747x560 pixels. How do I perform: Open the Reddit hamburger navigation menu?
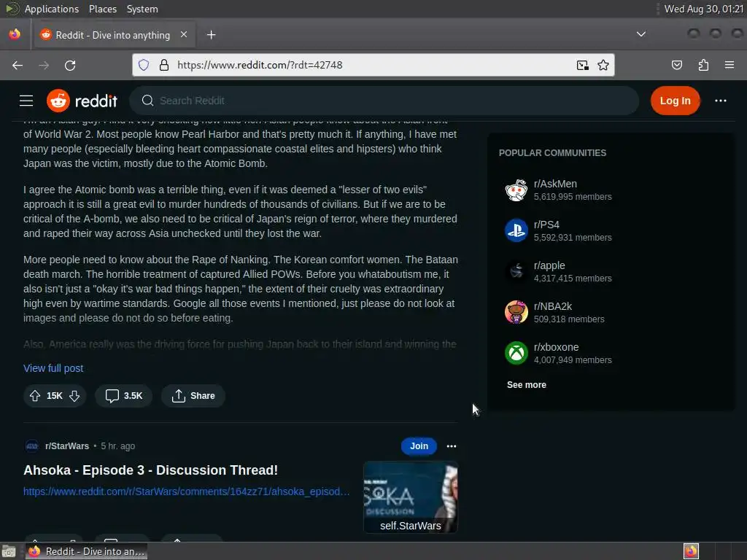pyautogui.click(x=26, y=101)
